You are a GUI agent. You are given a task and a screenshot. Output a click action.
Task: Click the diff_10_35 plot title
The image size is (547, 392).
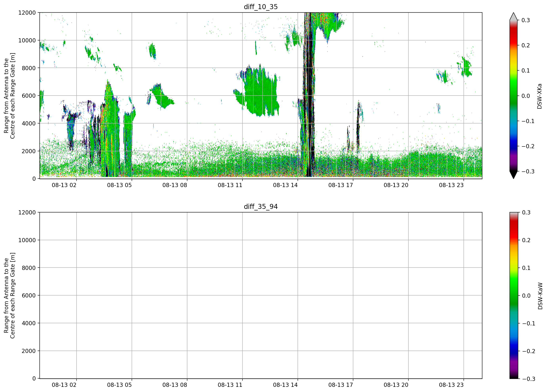point(261,7)
